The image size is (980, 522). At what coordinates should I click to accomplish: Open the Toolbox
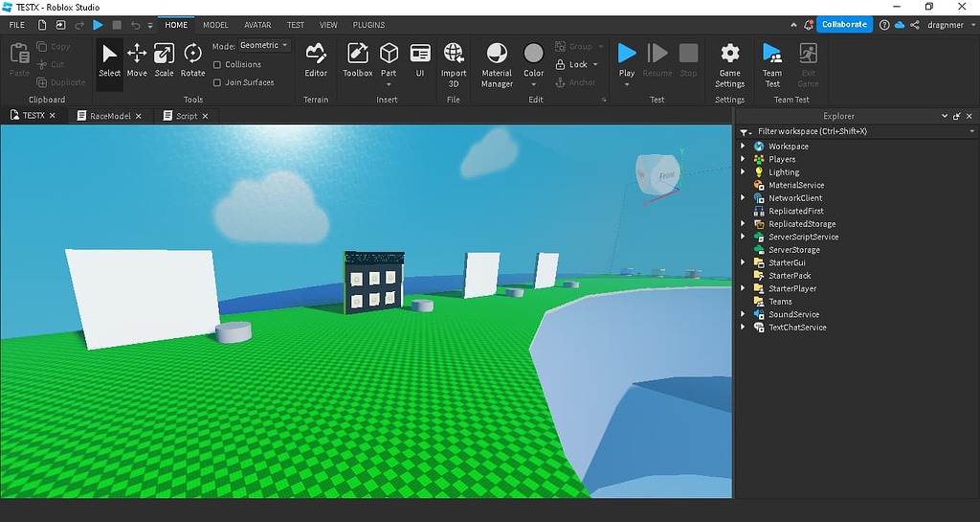pyautogui.click(x=358, y=60)
